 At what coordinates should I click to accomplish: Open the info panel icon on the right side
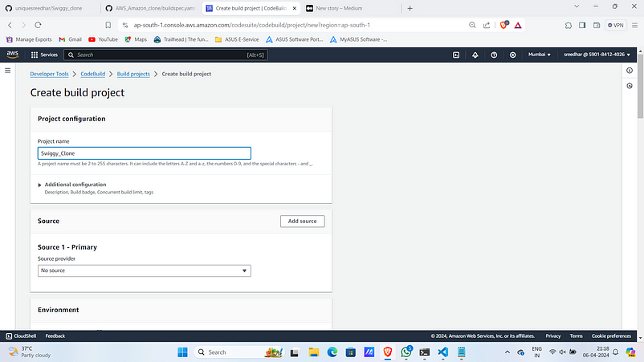pos(630,71)
